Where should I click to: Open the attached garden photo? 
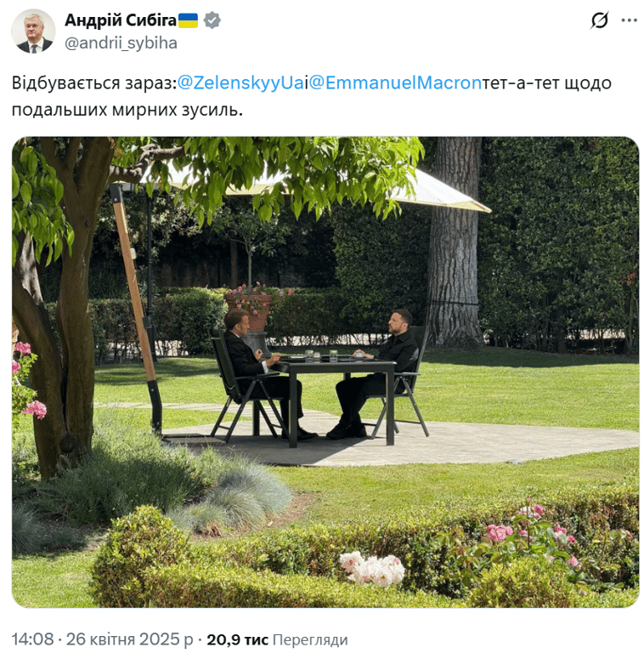325,372
